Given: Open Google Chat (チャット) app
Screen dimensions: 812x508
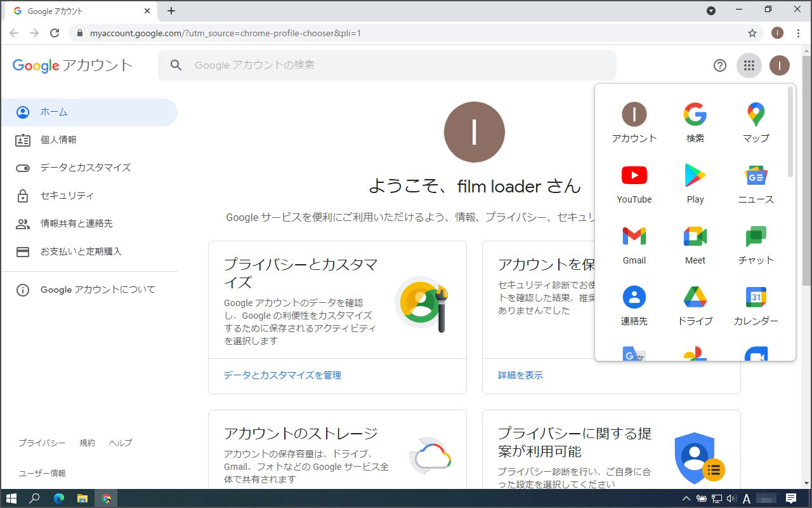Looking at the screenshot, I should pos(756,245).
